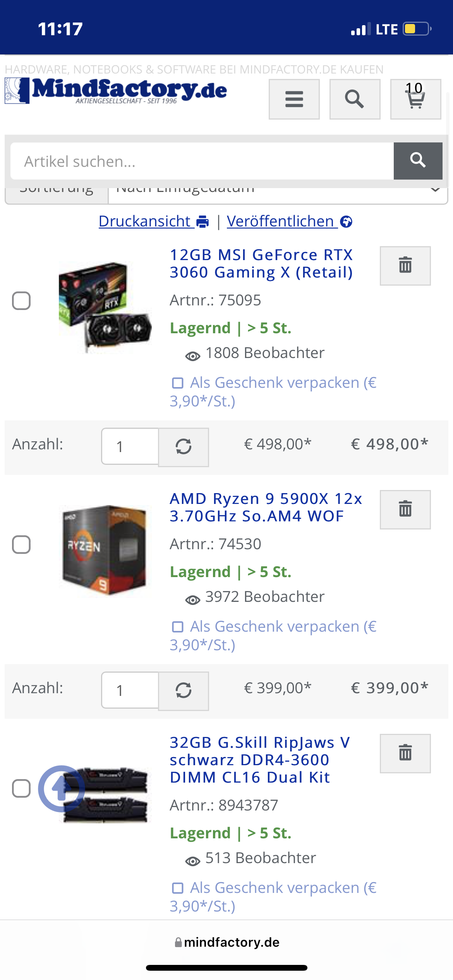Submit search with dark magnifier button
The height and width of the screenshot is (980, 453).
click(x=418, y=161)
